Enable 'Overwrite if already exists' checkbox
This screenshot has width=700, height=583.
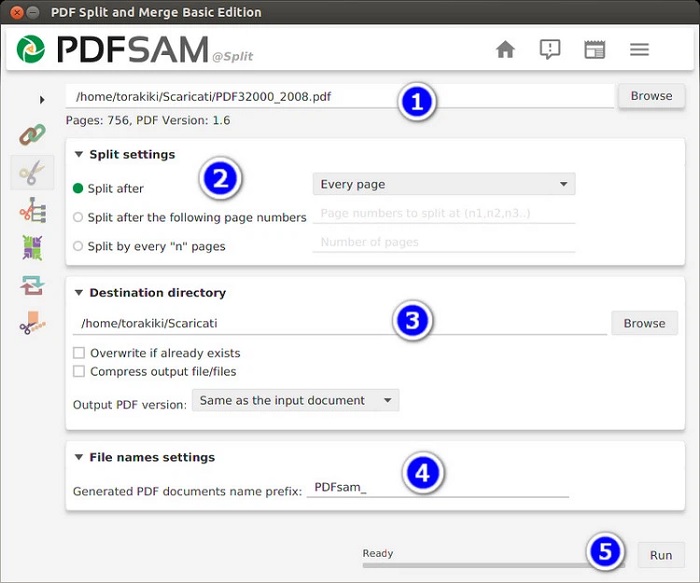click(79, 353)
